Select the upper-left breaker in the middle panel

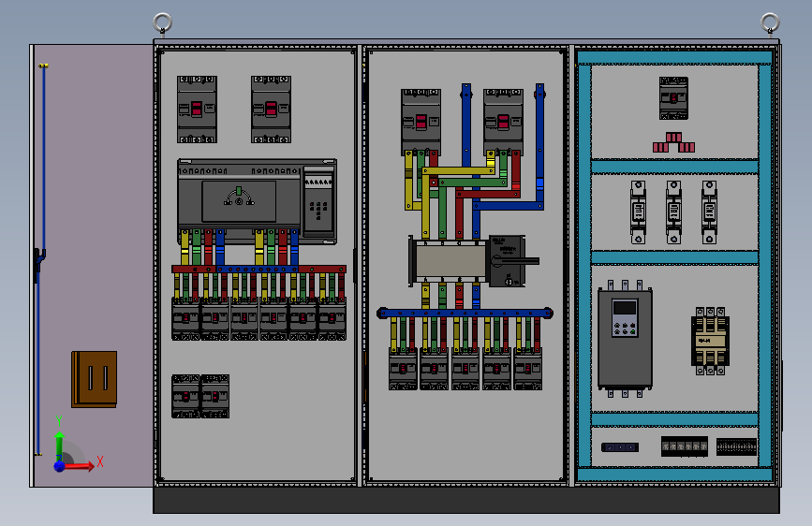tap(421, 123)
